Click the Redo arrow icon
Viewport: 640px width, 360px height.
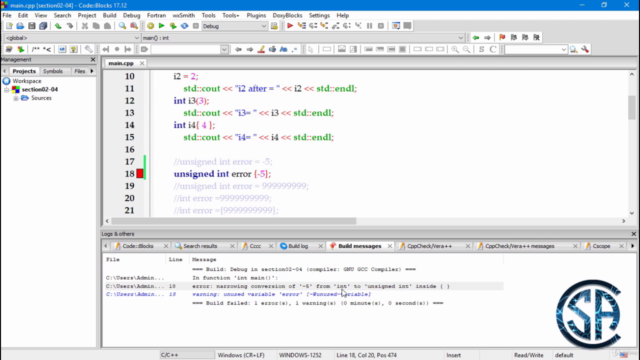(x=69, y=26)
